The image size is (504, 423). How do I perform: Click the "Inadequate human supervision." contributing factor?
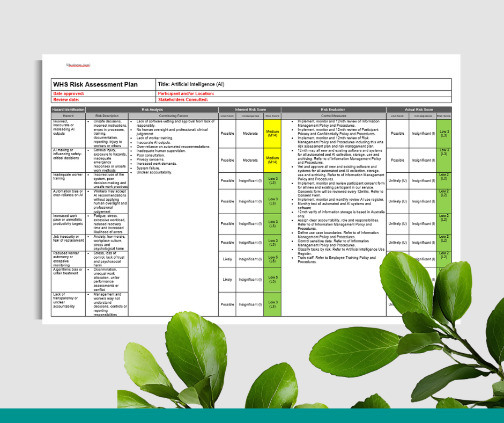161,151
